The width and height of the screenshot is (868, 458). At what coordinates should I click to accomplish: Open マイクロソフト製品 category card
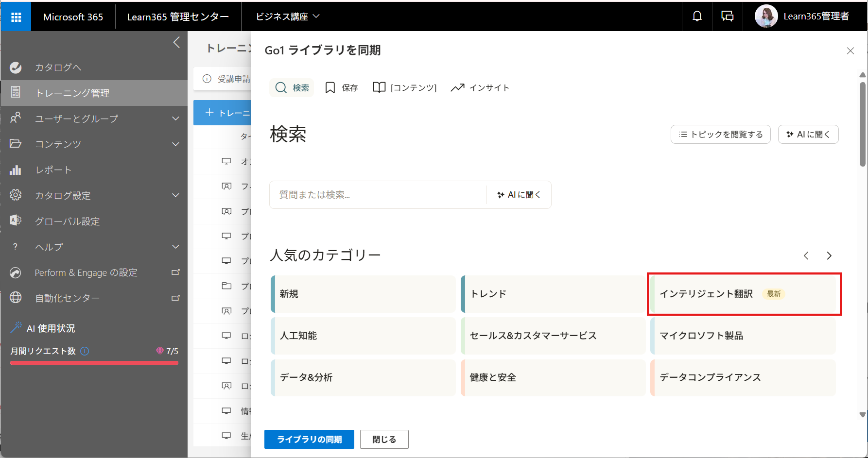(x=744, y=336)
